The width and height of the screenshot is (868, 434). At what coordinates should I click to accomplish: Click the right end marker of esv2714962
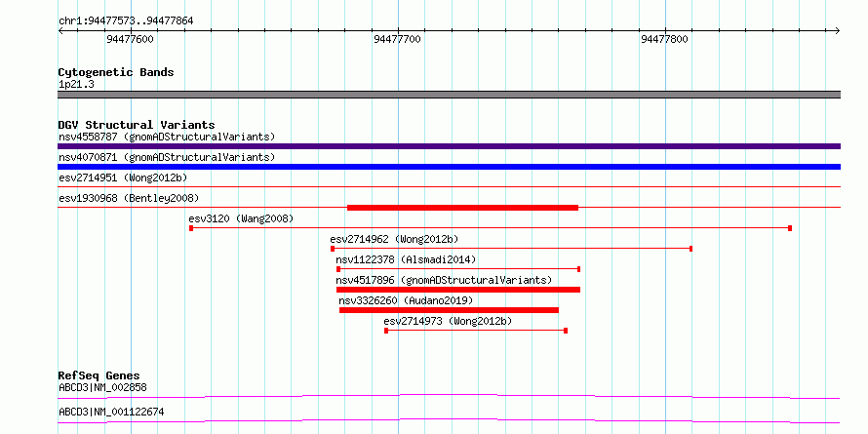click(x=690, y=249)
